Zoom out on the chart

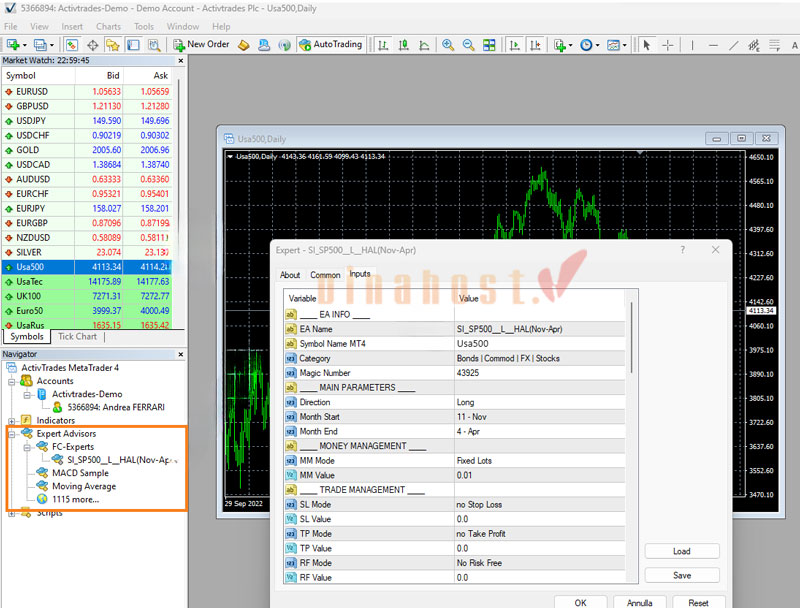point(468,45)
